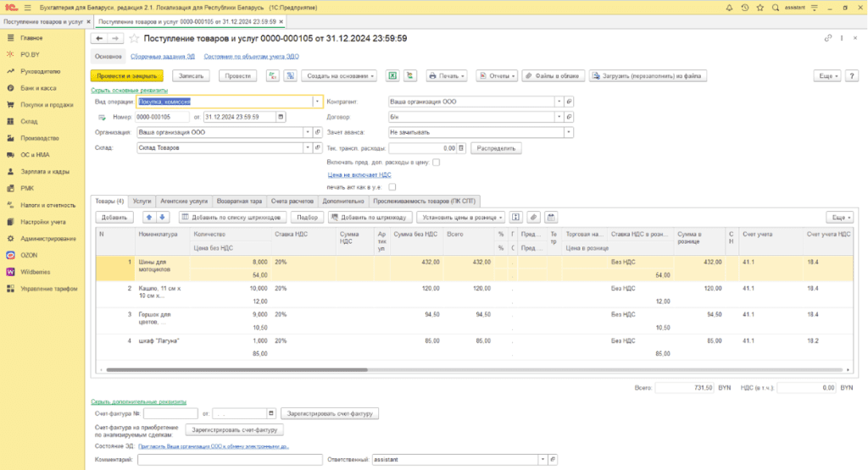868x470 pixels.
Task: Click the calendar icon beside the document date
Action: (281, 117)
